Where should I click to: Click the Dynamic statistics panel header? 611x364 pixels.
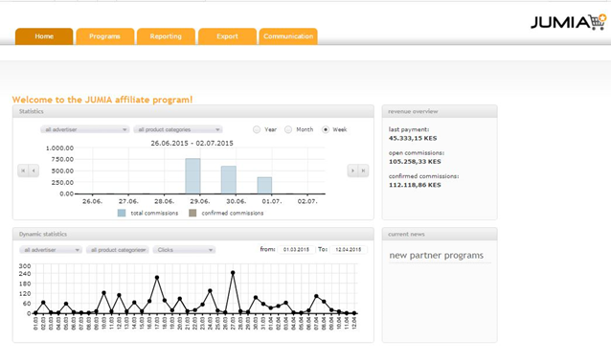coord(192,235)
